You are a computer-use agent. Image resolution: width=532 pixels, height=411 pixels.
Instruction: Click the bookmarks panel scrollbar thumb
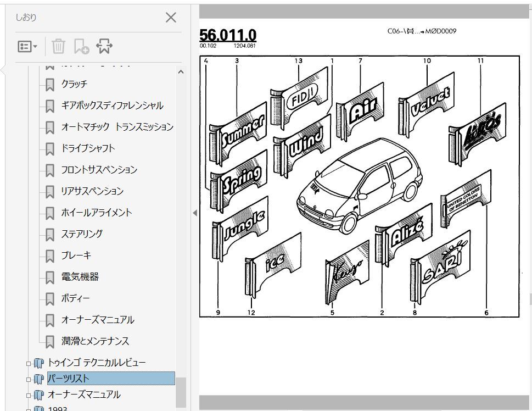coord(181,392)
